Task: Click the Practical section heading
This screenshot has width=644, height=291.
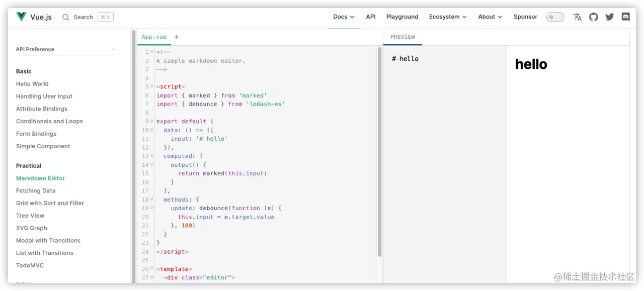Action: tap(29, 166)
